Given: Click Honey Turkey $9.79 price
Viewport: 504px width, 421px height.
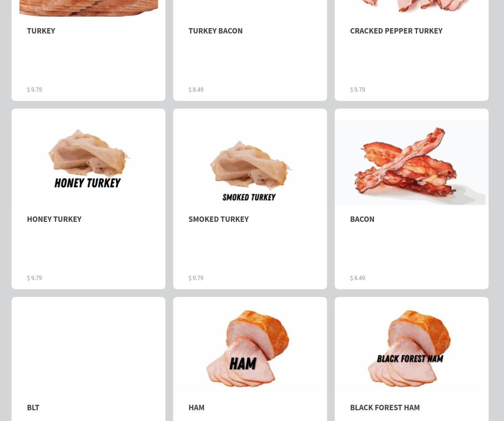Looking at the screenshot, I should (x=35, y=278).
